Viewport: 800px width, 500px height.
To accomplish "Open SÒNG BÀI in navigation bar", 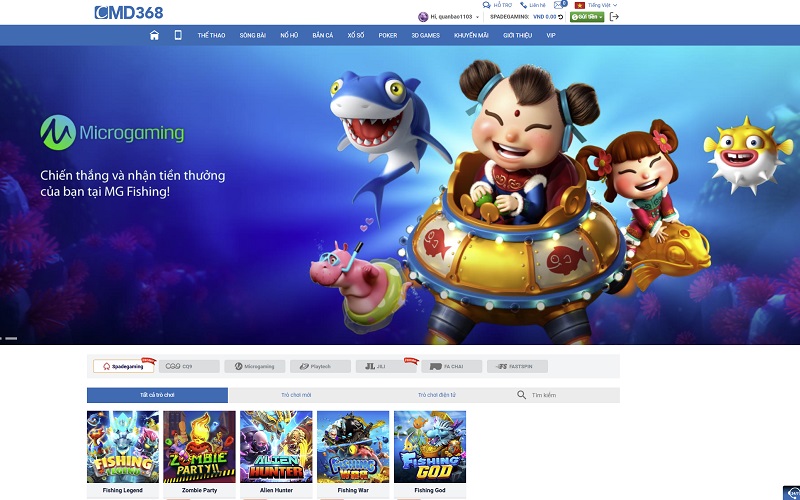I will pos(253,35).
